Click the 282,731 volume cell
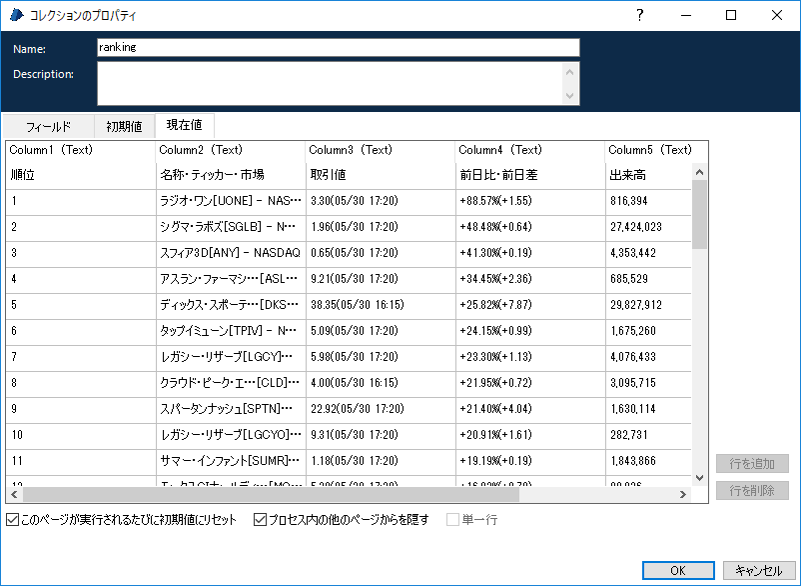The width and height of the screenshot is (801, 586). 648,436
